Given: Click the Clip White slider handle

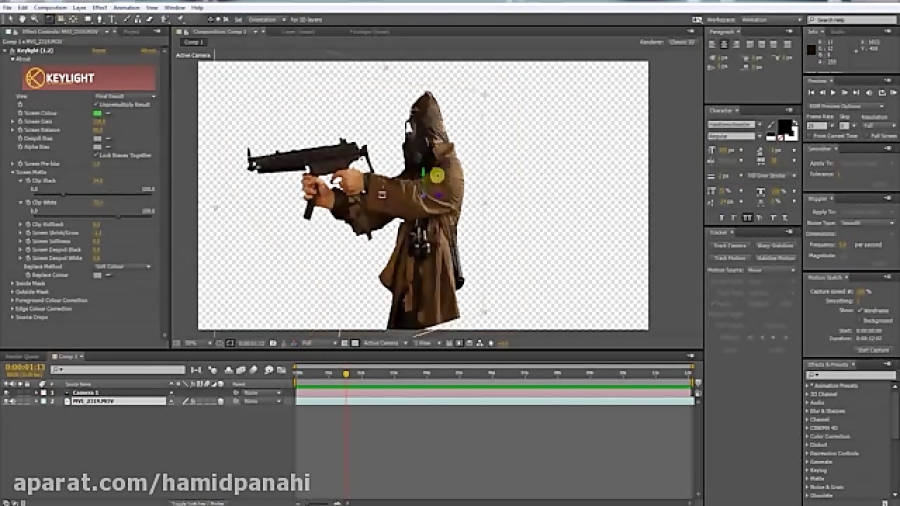Looking at the screenshot, I should click(x=118, y=217).
